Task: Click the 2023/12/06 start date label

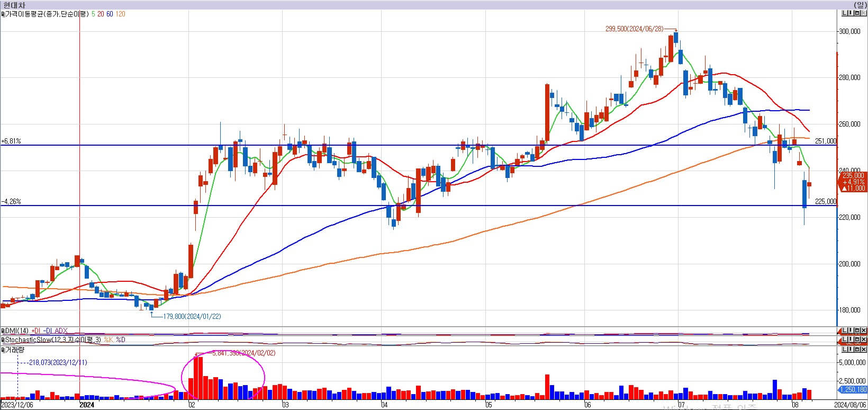Action: pyautogui.click(x=17, y=405)
